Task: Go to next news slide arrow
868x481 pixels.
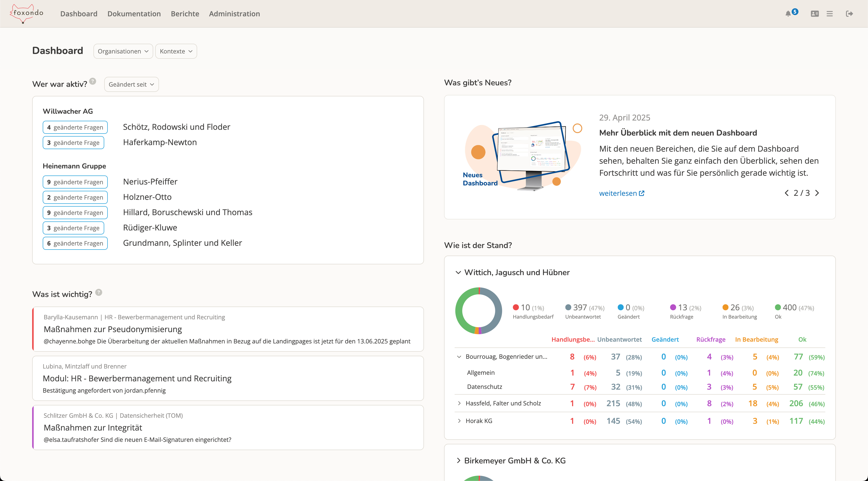Action: click(x=817, y=193)
